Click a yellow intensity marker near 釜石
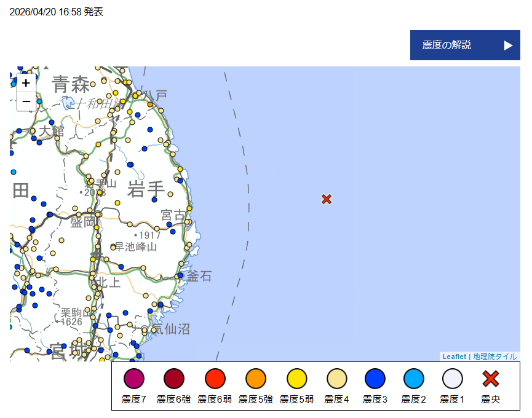 coord(181,263)
